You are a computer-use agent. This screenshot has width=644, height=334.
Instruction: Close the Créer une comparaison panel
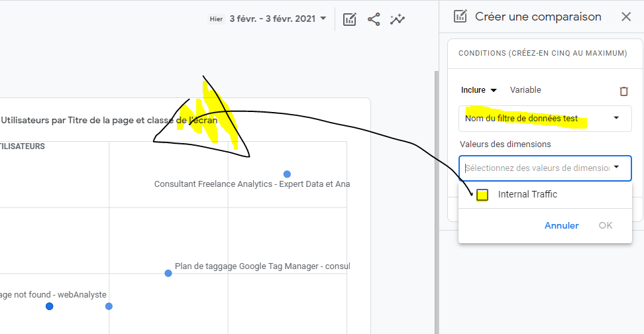[626, 17]
